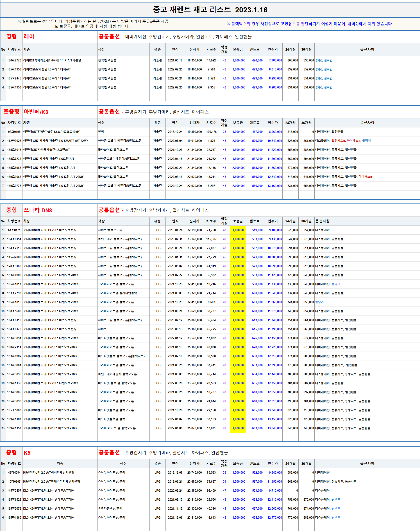
Task: Click options cell of row 169호3066
Action: click(367, 177)
